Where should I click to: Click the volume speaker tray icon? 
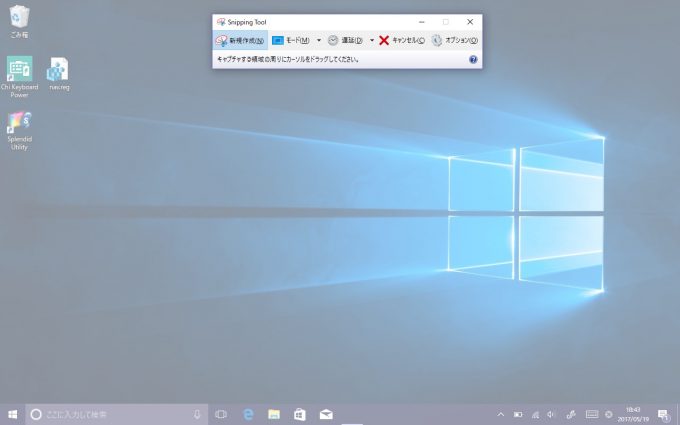(551, 415)
